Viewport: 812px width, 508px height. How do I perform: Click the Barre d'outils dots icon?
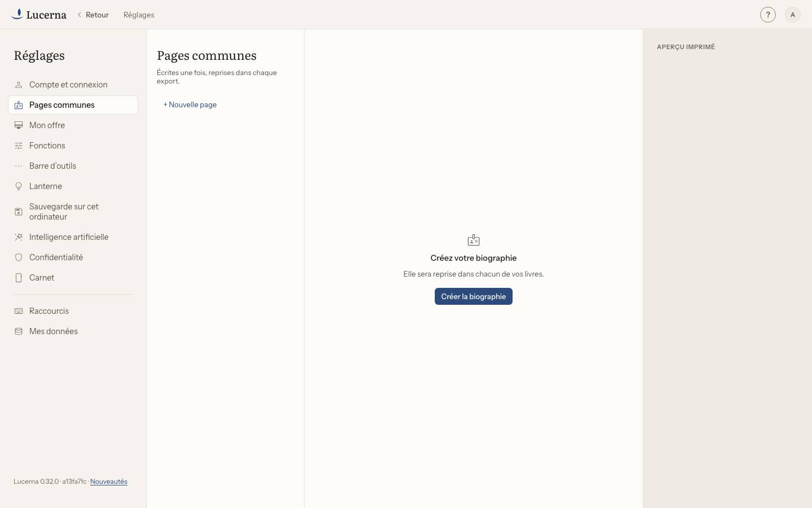(19, 166)
